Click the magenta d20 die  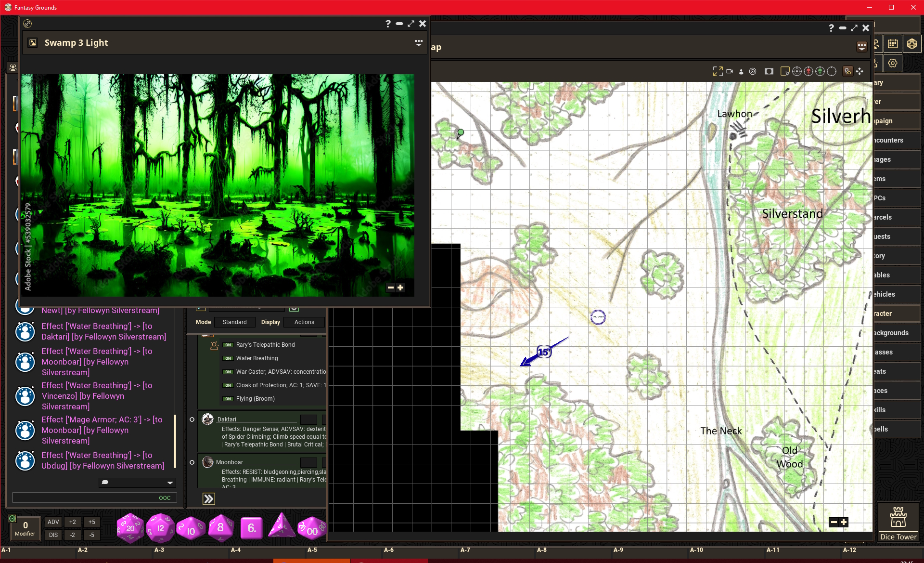click(x=130, y=528)
